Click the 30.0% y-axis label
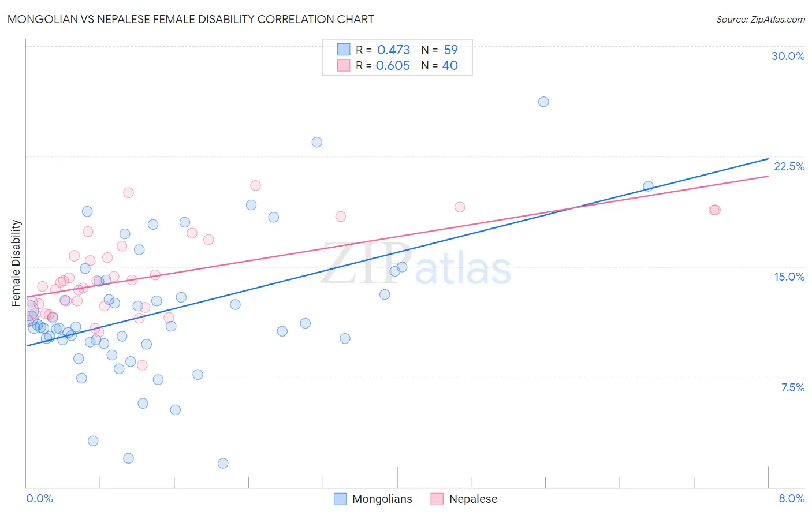 [x=788, y=56]
